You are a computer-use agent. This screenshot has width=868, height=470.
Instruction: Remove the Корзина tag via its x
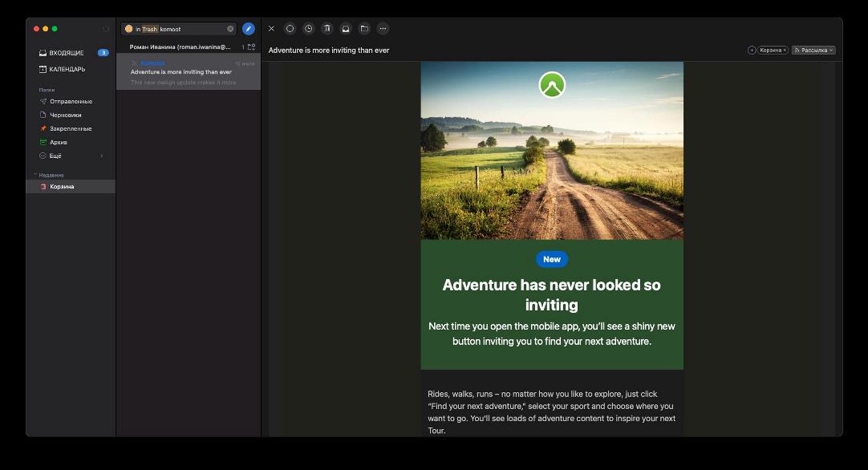pos(785,51)
